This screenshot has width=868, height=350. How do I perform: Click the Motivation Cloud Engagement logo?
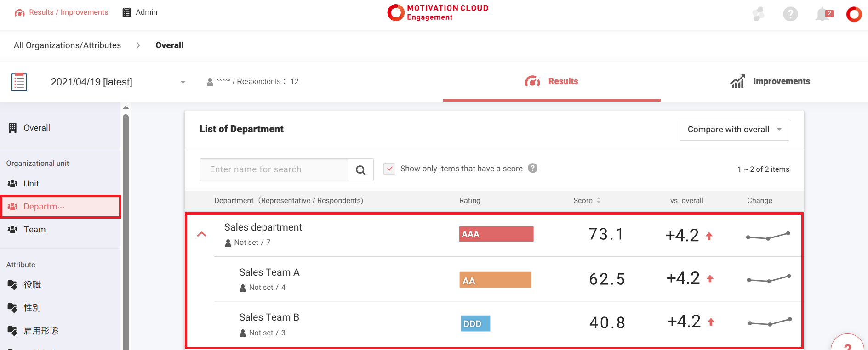point(438,13)
